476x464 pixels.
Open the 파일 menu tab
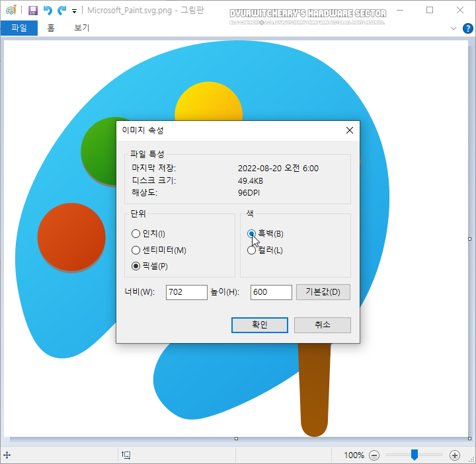click(x=19, y=28)
